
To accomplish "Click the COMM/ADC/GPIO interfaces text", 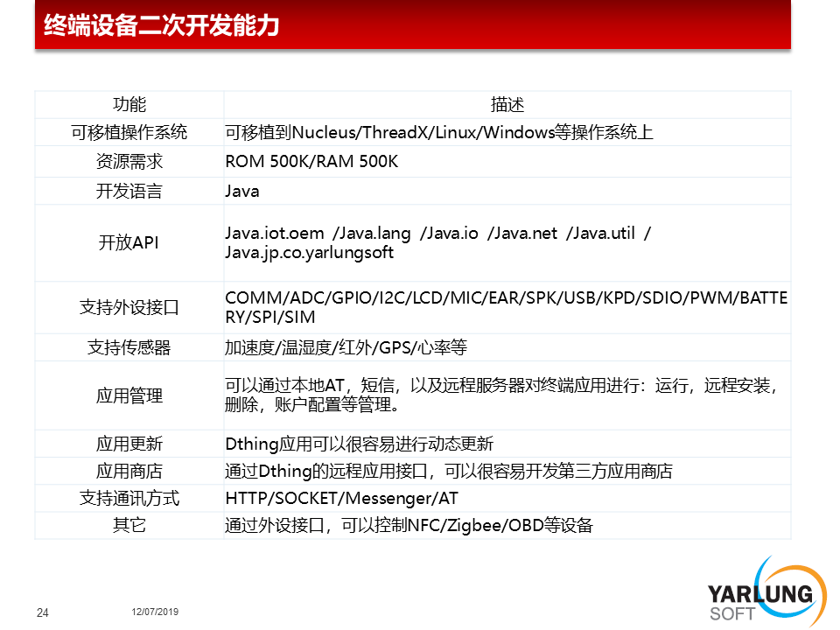I will pos(507,307).
